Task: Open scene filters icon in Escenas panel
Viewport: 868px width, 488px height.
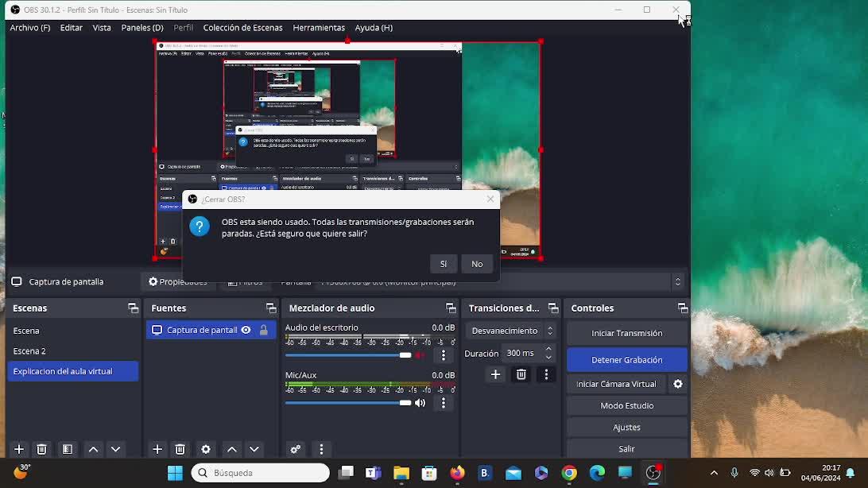Action: 68,449
